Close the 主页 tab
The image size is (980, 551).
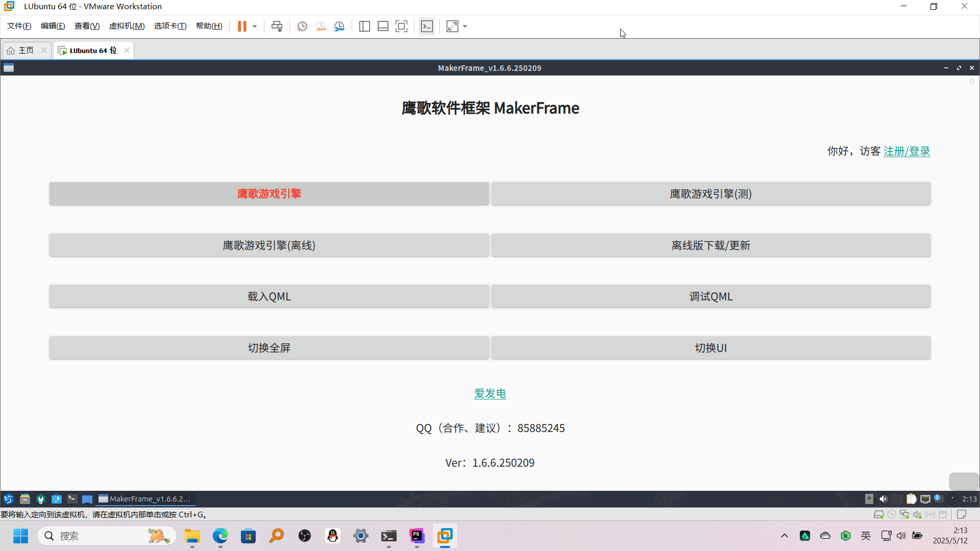44,50
